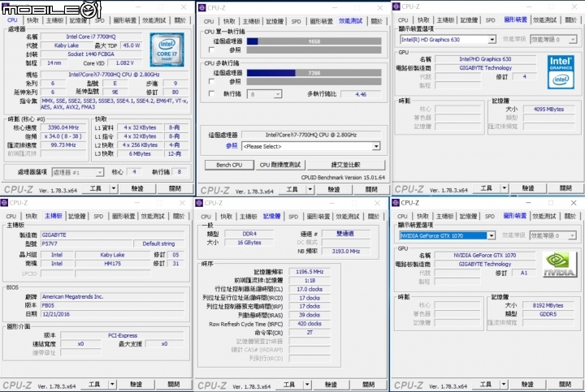Open the Intel(R) HD Graphics 630 device dropdown
The height and width of the screenshot is (392, 585).
pos(448,40)
